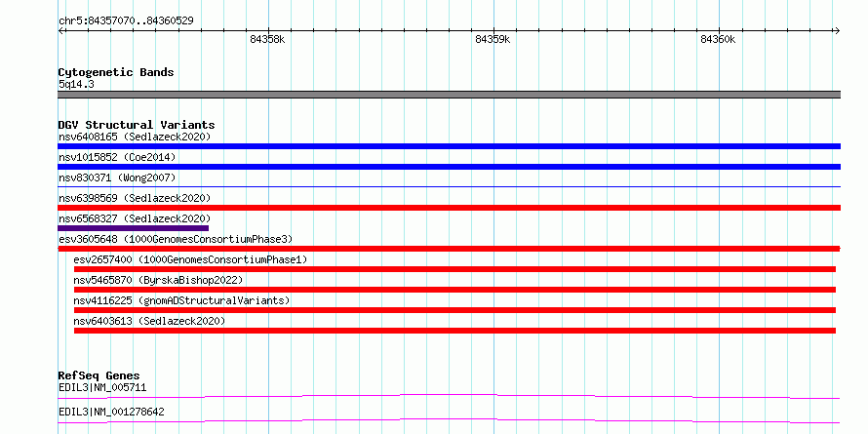This screenshot has width=868, height=434.
Task: Open nsv6398569 (Sedlazeck2020) variant label
Action: pos(135,198)
